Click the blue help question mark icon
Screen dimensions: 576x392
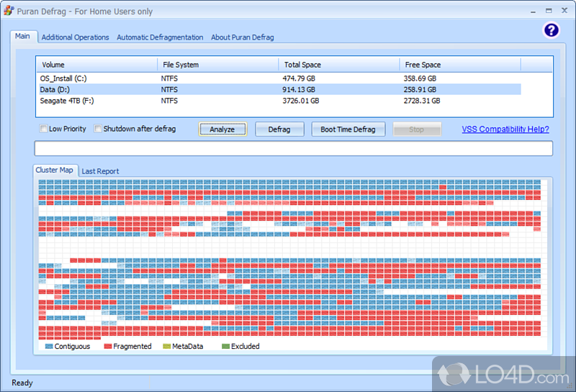point(551,29)
